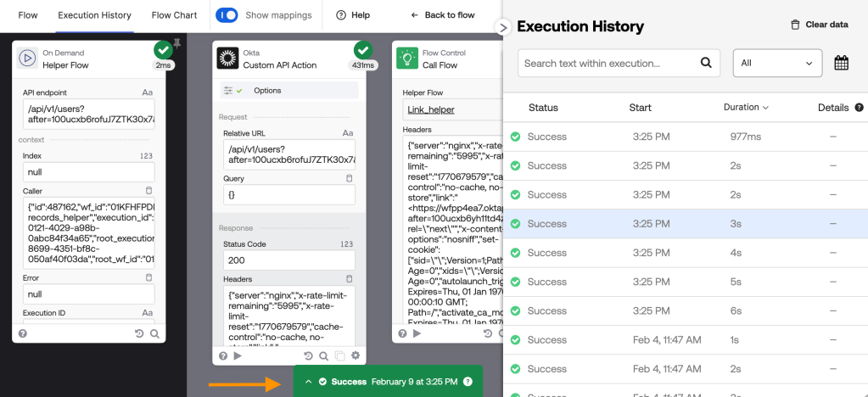Sort by the Duration column header

(746, 108)
